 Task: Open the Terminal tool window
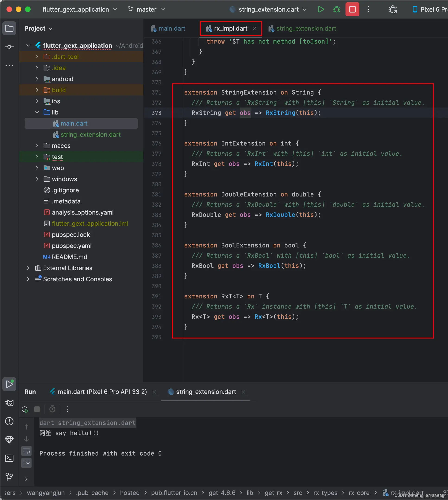9,458
